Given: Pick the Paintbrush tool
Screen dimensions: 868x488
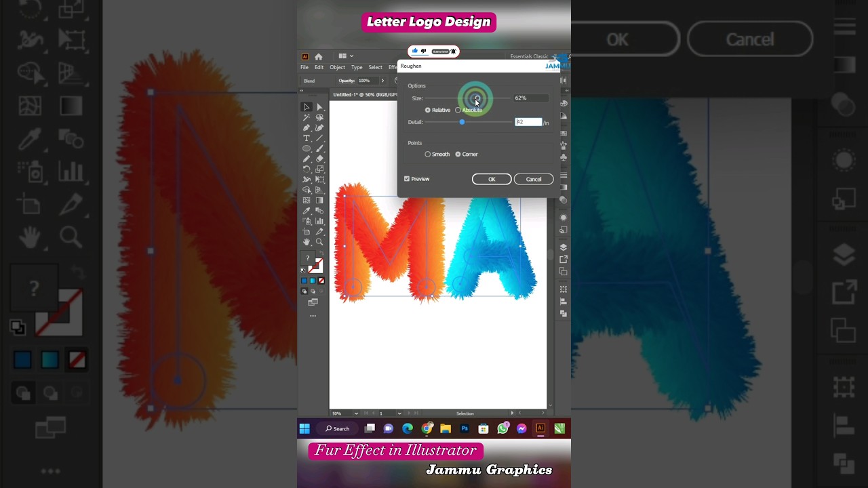Looking at the screenshot, I should point(319,148).
